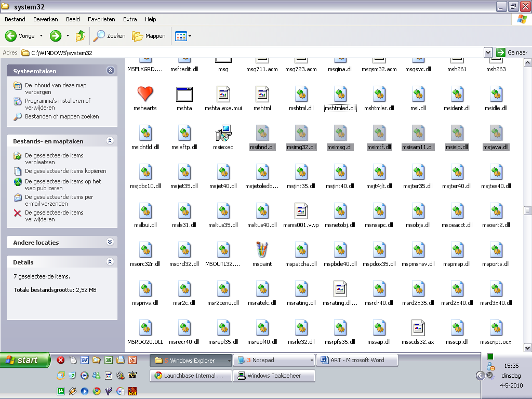532x399 pixels.
Task: Select the msscds32.ax file icon
Action: (x=418, y=328)
